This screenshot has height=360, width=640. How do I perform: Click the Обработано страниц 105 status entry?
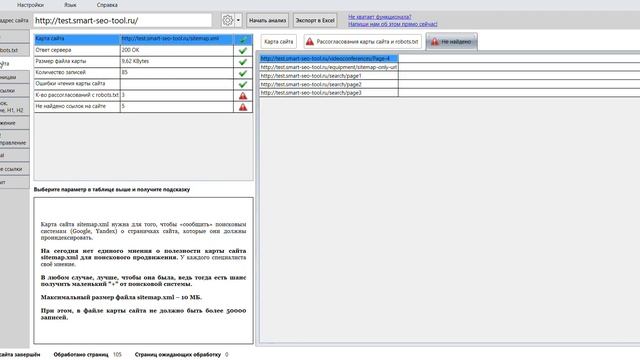point(88,355)
